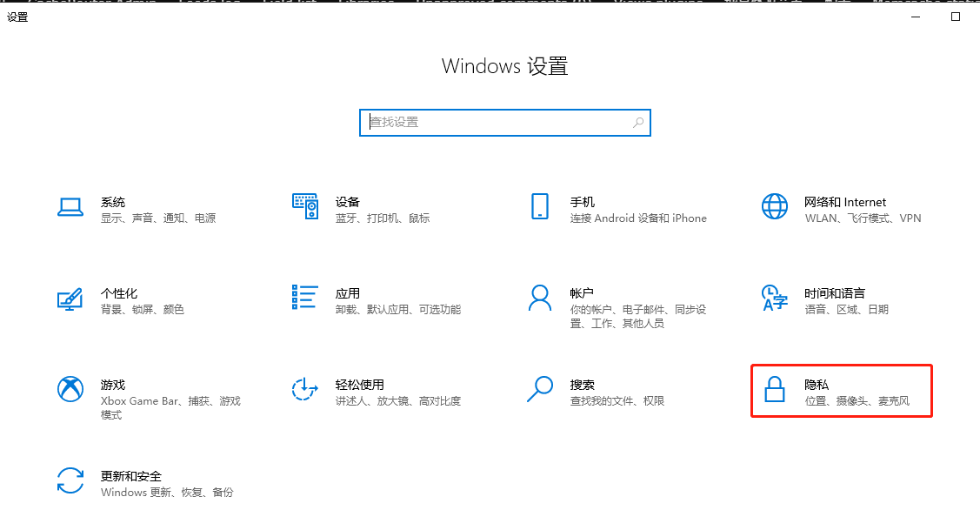Open the 网络和 Internet globe icon
This screenshot has width=980, height=517.
(775, 206)
